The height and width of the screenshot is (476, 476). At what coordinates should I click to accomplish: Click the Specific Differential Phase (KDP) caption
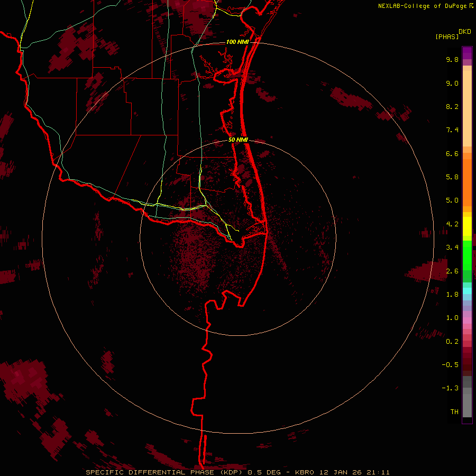165,472
